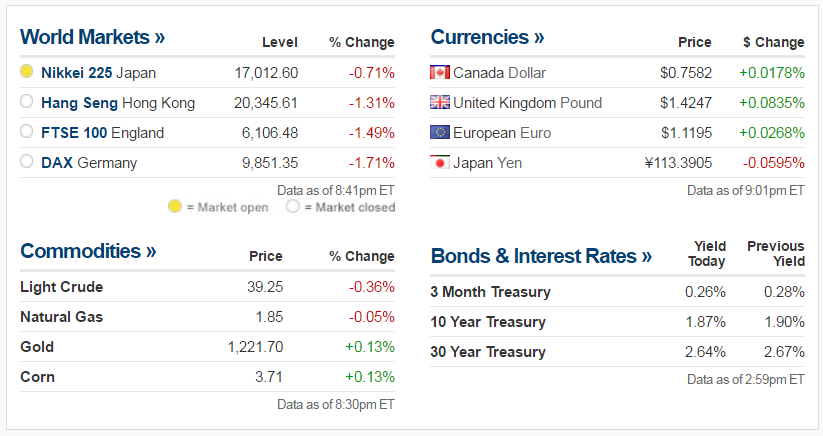
Task: Click the DAX market-closed circle
Action: 27,162
